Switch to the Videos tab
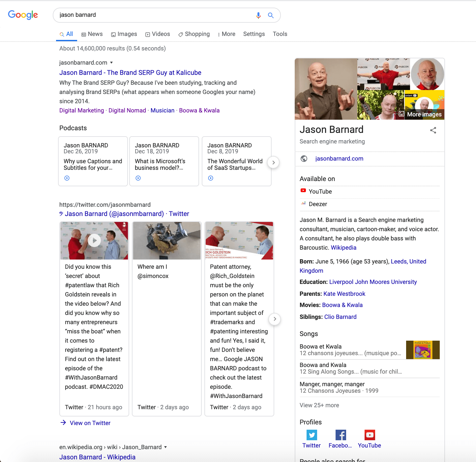The image size is (476, 462). [158, 34]
